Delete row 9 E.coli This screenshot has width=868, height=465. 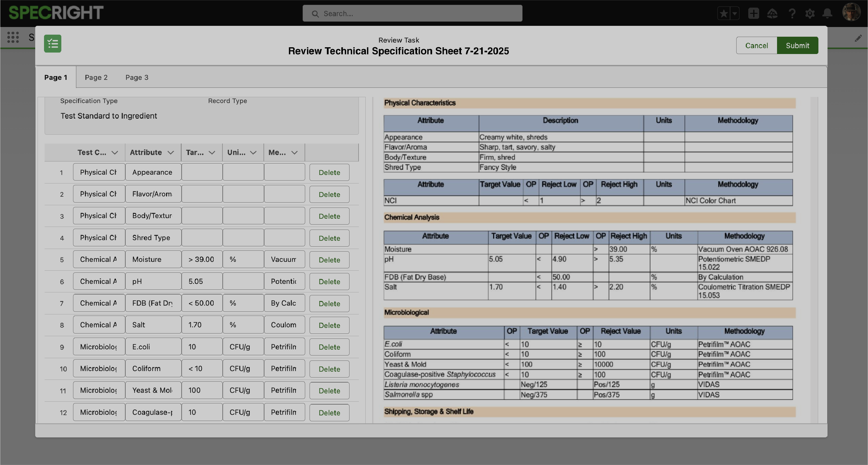click(x=329, y=347)
